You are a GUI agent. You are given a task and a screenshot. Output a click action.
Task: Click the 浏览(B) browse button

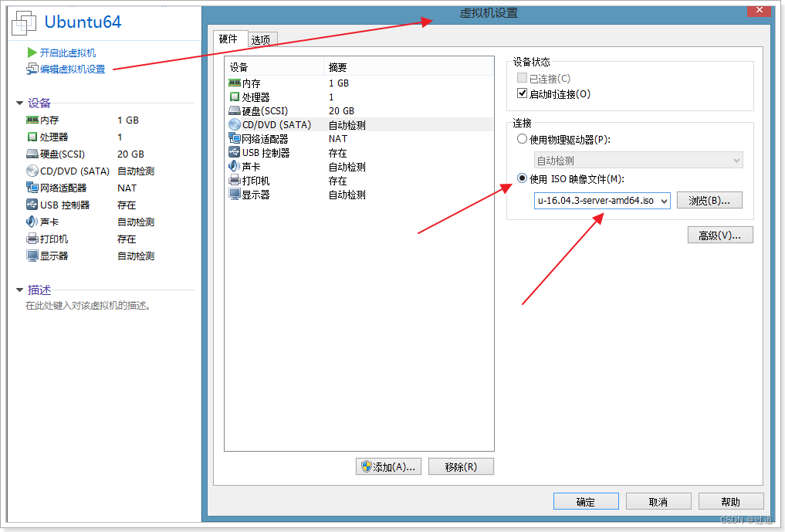tap(709, 200)
